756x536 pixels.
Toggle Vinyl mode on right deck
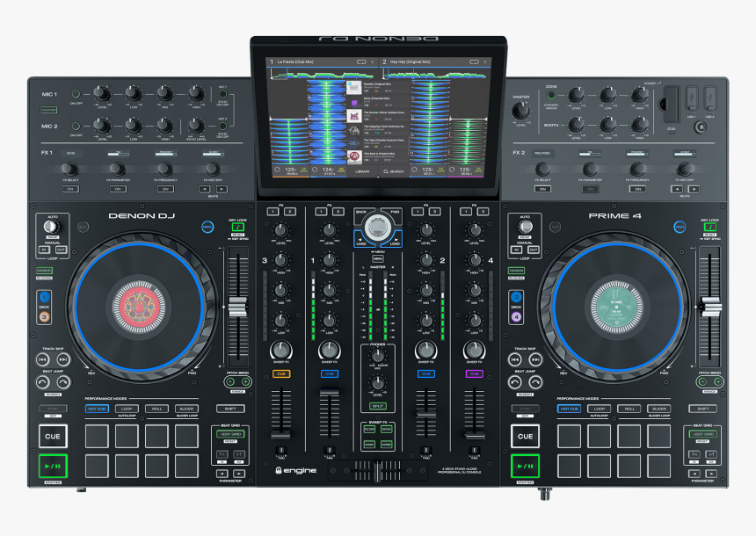click(x=680, y=227)
